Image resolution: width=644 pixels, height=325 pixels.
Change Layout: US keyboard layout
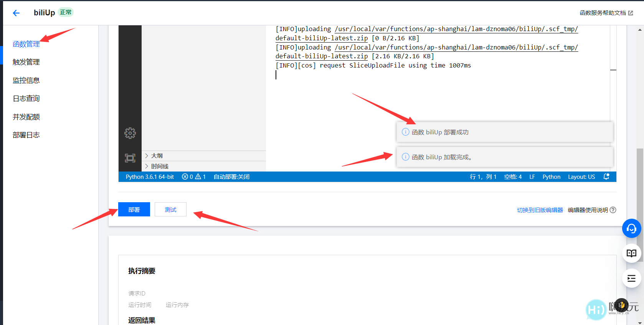(581, 177)
